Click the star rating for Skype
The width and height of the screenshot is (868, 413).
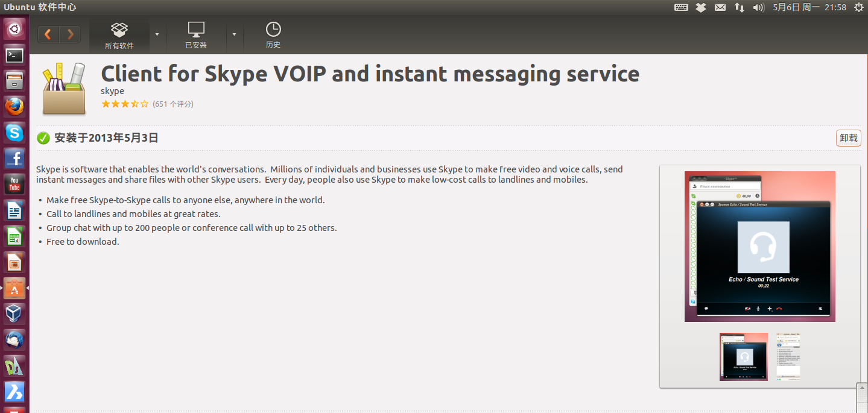(125, 104)
